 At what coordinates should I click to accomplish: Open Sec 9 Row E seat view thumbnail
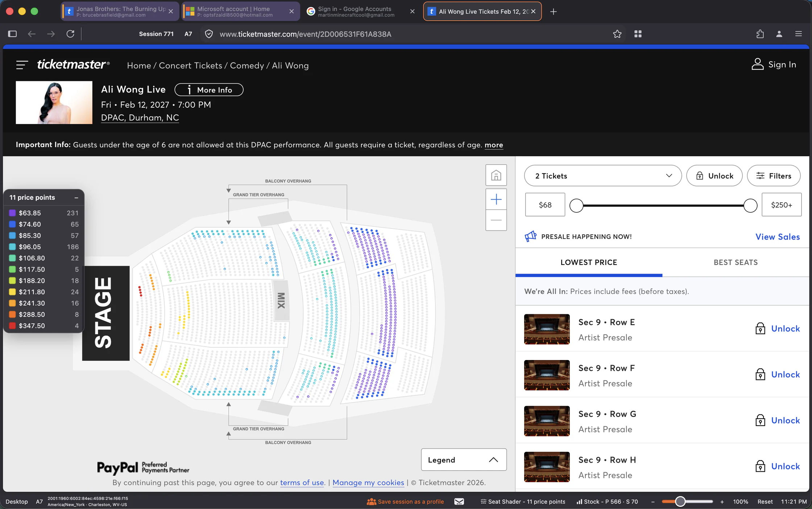[547, 329]
